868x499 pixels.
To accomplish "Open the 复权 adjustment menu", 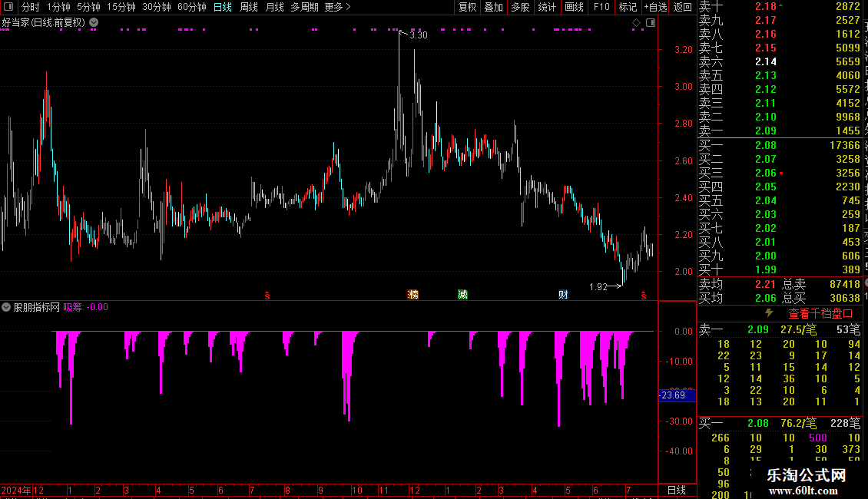I will [x=467, y=7].
